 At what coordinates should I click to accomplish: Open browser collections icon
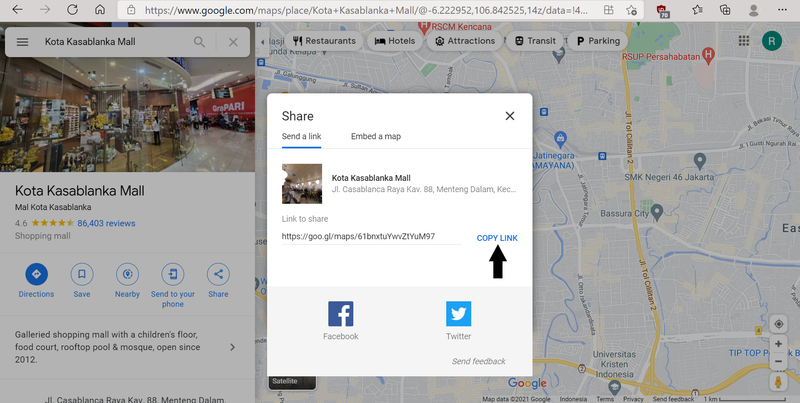(725, 10)
